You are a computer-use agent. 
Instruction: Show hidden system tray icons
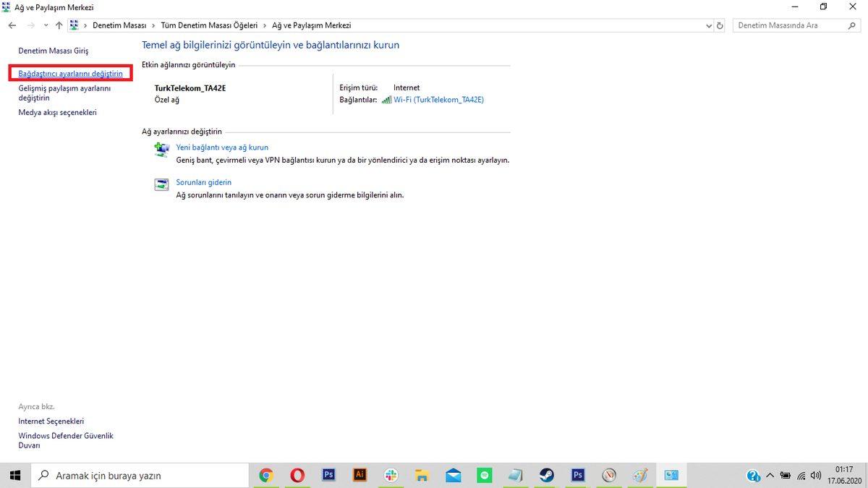770,476
